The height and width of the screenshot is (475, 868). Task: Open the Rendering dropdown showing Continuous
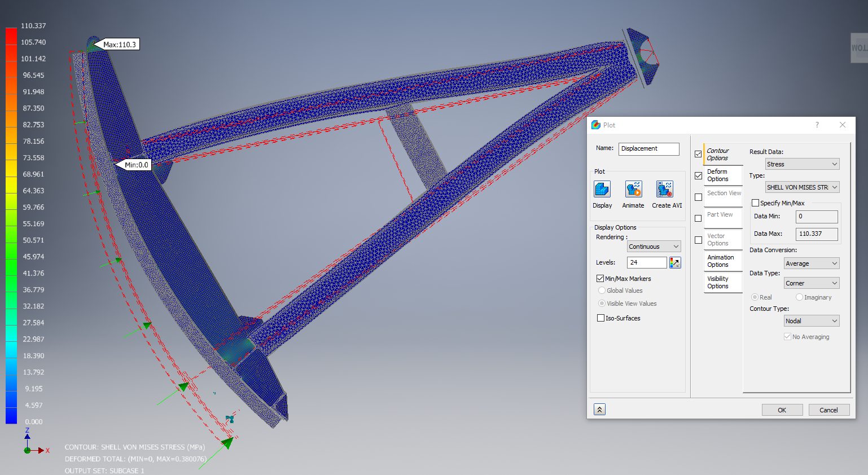[x=653, y=247]
